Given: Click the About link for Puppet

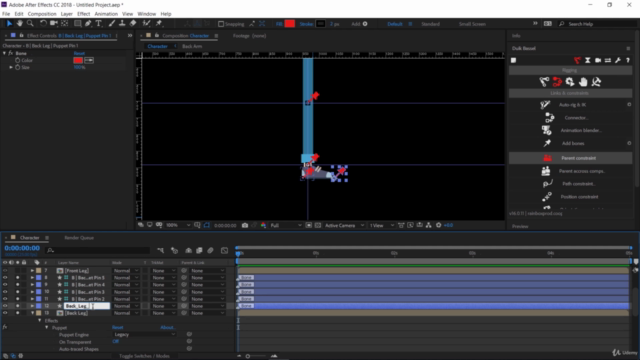Looking at the screenshot, I should [x=168, y=327].
